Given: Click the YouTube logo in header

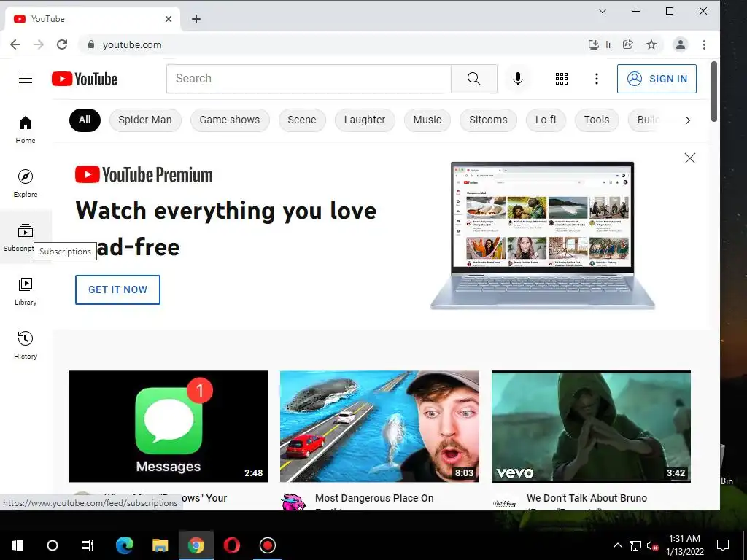Looking at the screenshot, I should (85, 79).
